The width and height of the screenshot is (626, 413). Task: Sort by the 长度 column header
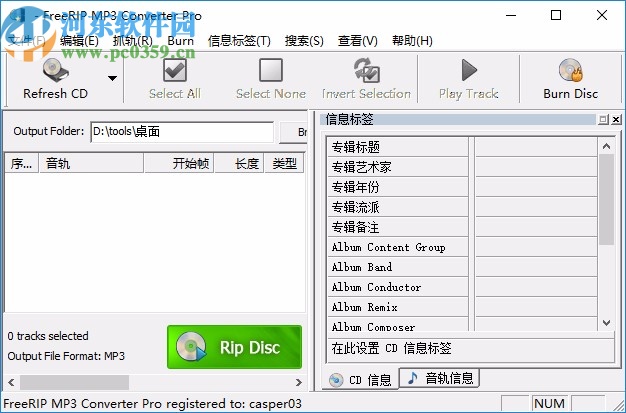point(239,163)
